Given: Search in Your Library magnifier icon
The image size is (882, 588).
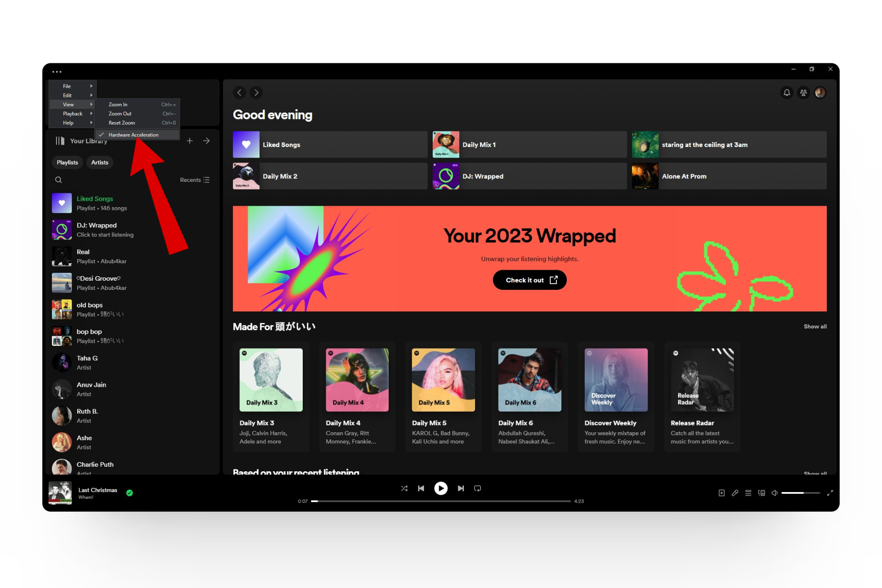Looking at the screenshot, I should pyautogui.click(x=58, y=180).
